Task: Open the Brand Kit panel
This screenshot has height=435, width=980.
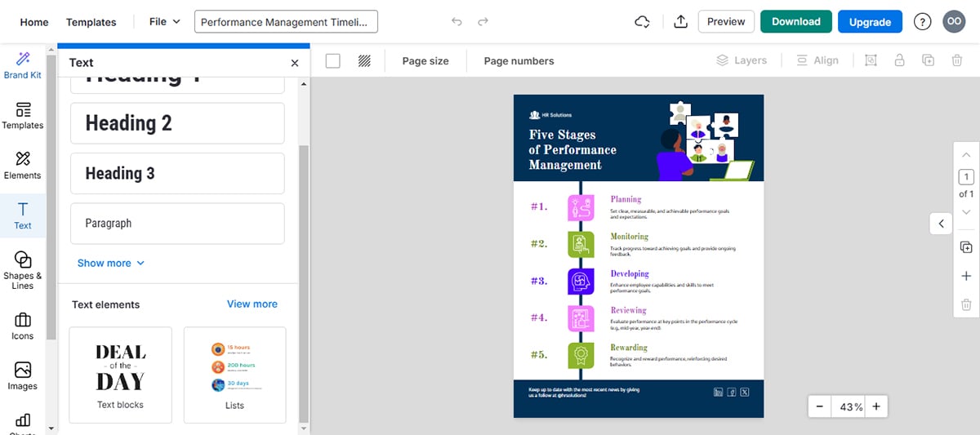Action: [x=22, y=64]
